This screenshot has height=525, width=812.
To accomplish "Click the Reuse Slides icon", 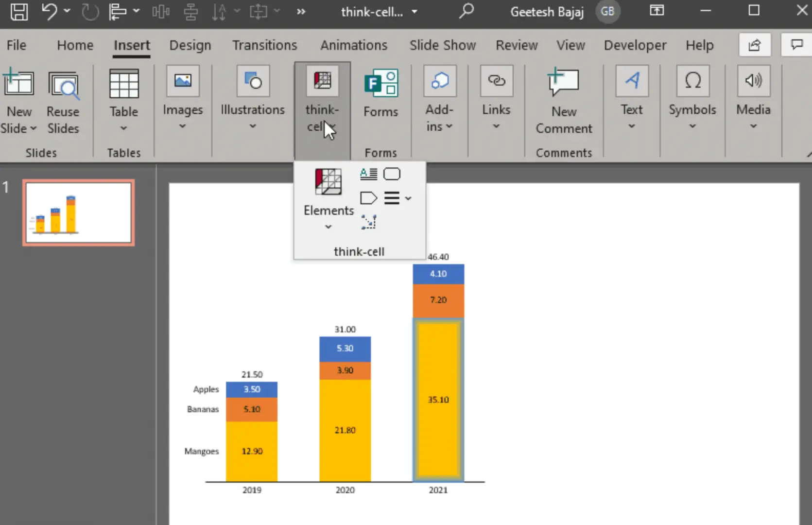I will coord(63,86).
